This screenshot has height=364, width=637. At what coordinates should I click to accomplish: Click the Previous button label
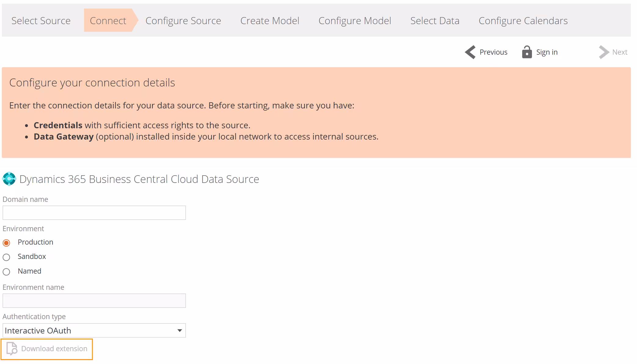click(493, 52)
